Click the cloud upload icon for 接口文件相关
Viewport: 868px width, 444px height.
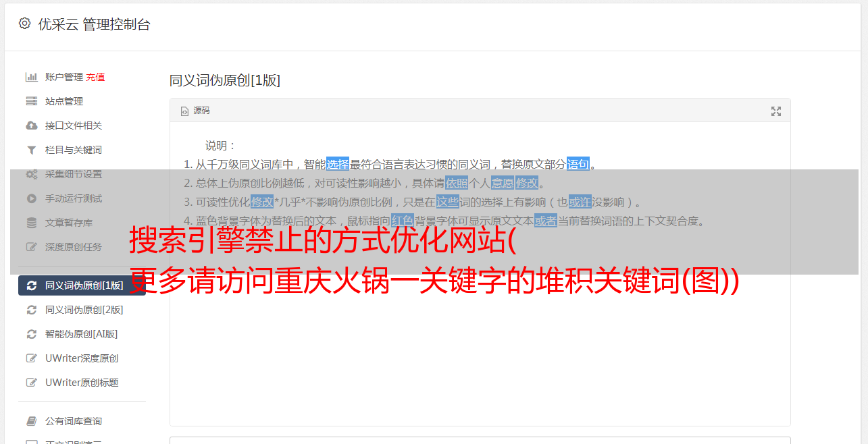point(31,126)
